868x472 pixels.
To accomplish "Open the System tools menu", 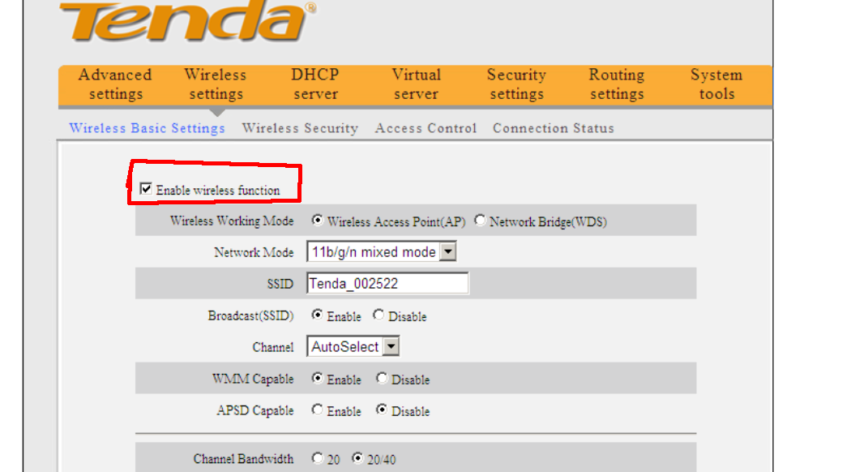I will pos(716,84).
